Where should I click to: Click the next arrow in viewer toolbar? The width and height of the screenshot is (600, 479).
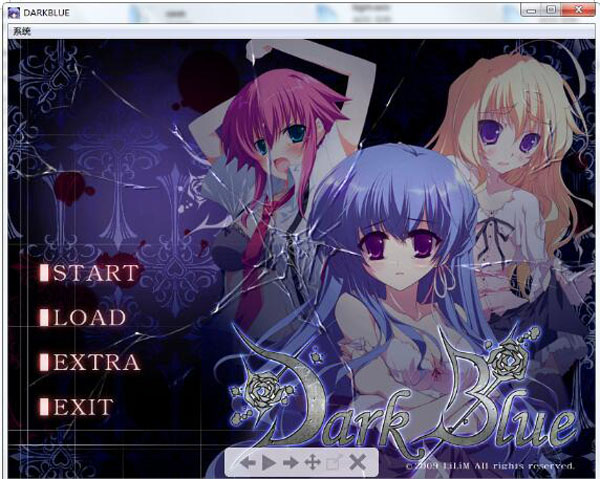coord(290,463)
